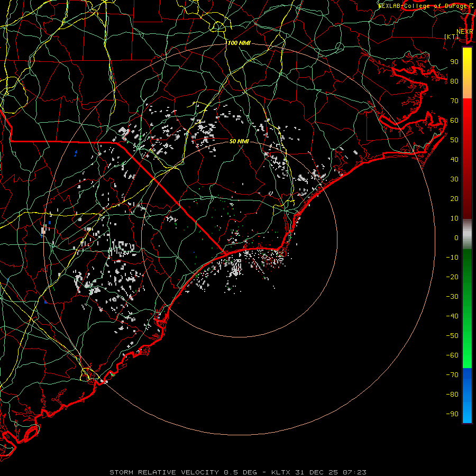Click the -20 value on the velocity scale
This screenshot has height=476, width=476.
pos(453,277)
